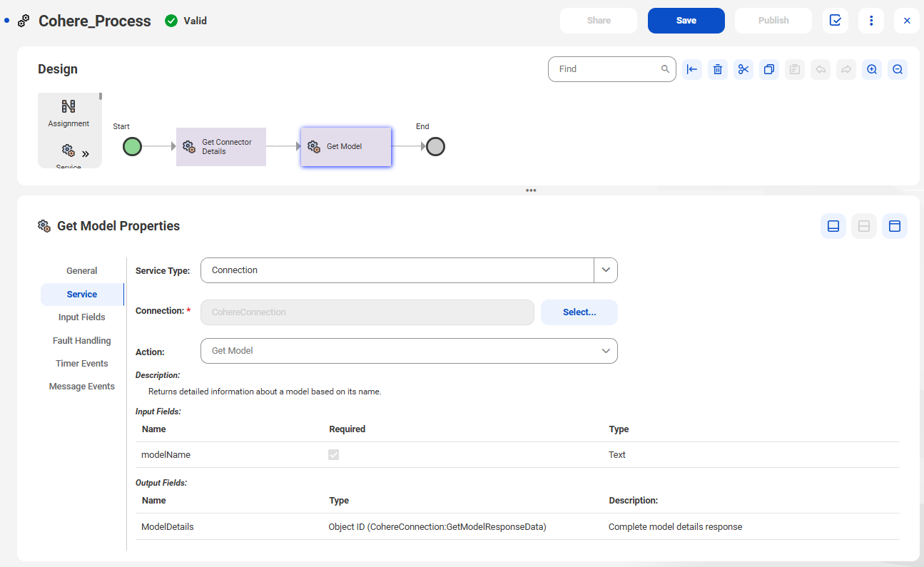This screenshot has width=924, height=567.
Task: Click the copy icon in Design toolbar
Action: (769, 69)
